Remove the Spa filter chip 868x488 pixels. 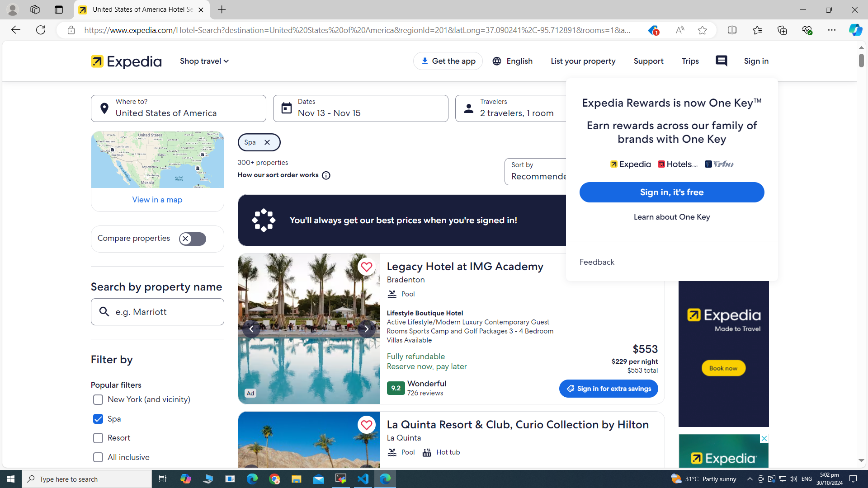click(x=267, y=142)
